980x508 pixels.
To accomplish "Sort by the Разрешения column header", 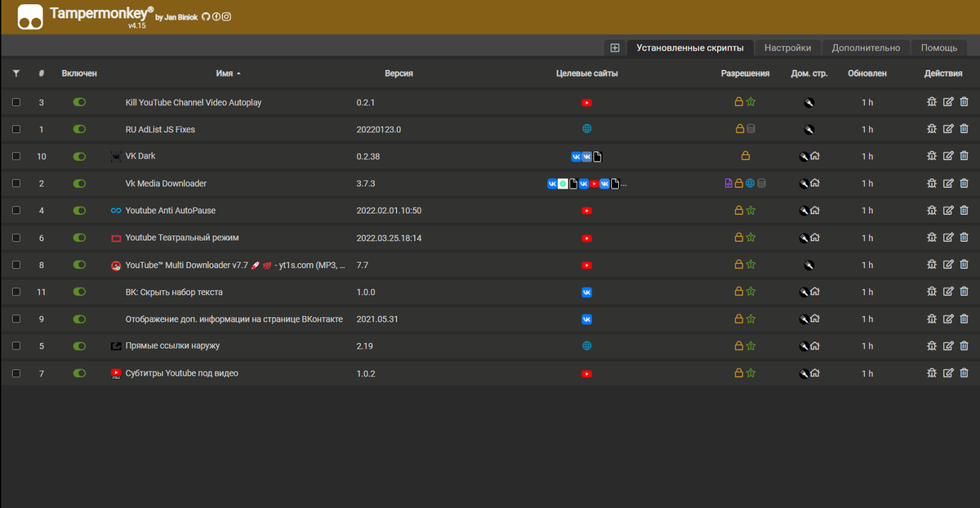I will click(745, 74).
